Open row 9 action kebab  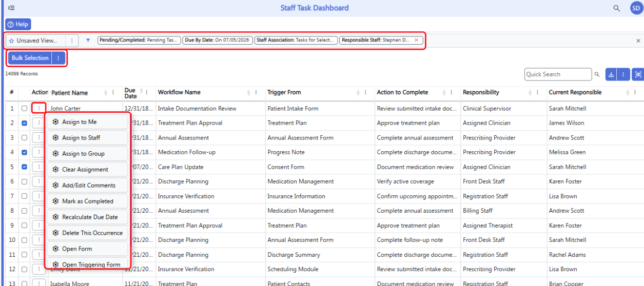coord(39,226)
